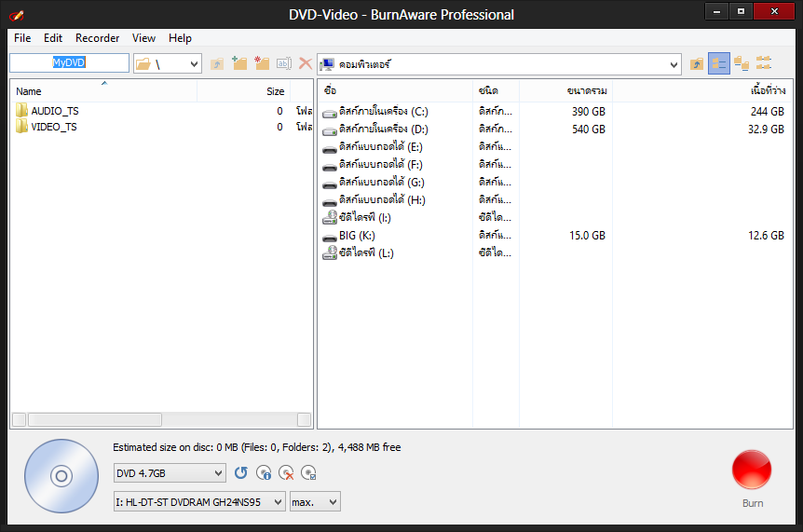Click the rename item icon
The width and height of the screenshot is (803, 532).
pyautogui.click(x=284, y=63)
